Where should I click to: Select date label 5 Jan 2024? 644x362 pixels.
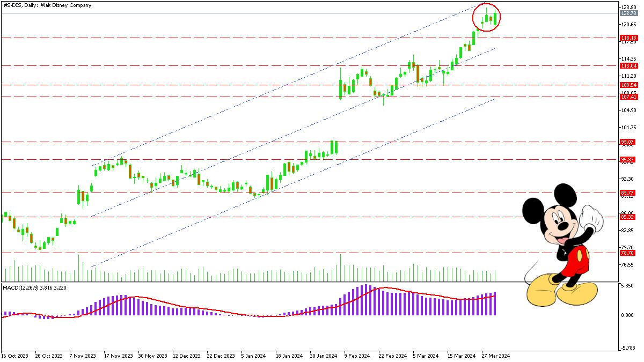(254, 356)
